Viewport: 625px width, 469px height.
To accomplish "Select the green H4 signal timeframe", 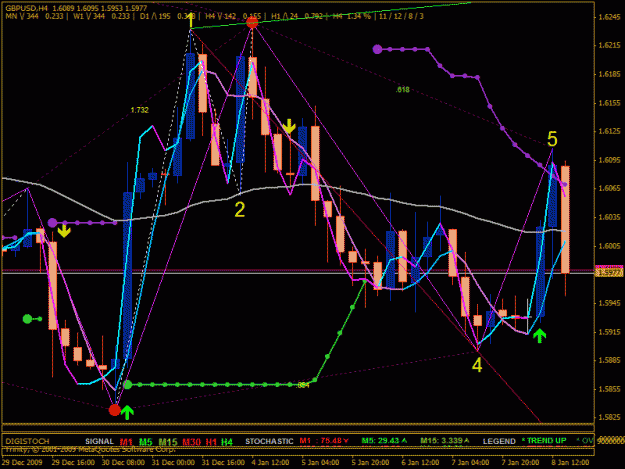I will pyautogui.click(x=227, y=442).
